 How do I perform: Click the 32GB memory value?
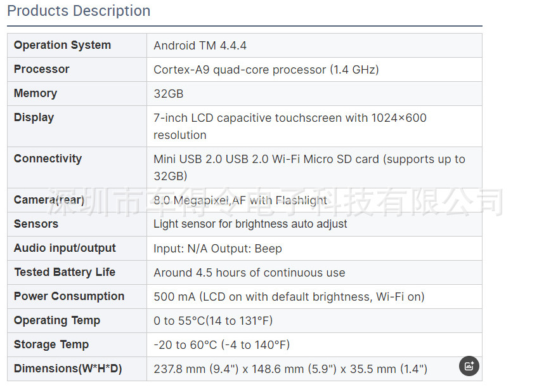pyautogui.click(x=169, y=94)
